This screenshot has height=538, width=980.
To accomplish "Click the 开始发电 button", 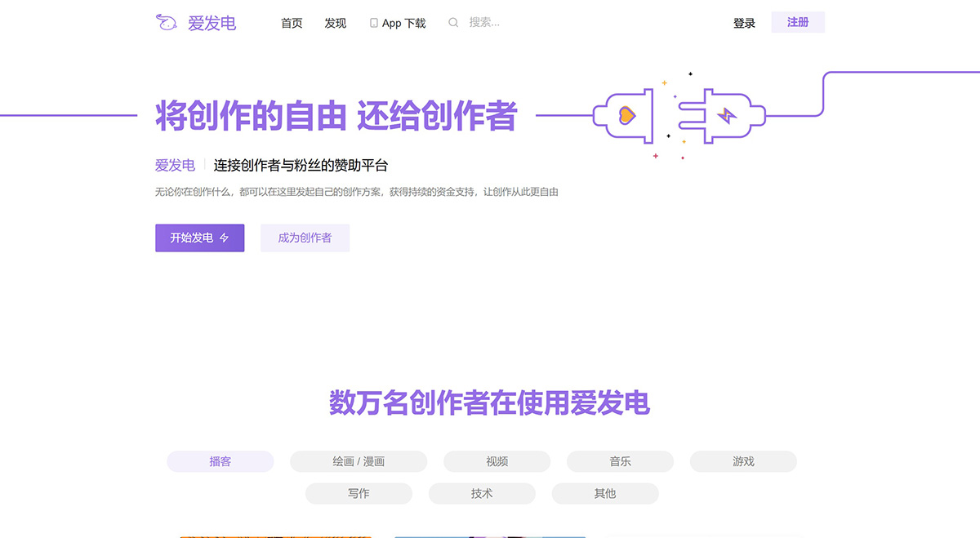I will 199,238.
